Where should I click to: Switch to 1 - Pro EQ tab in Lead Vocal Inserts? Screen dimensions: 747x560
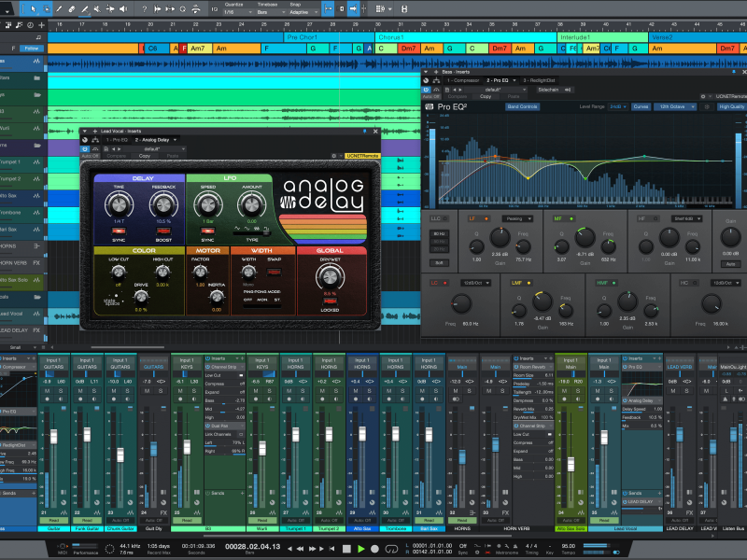pyautogui.click(x=118, y=140)
